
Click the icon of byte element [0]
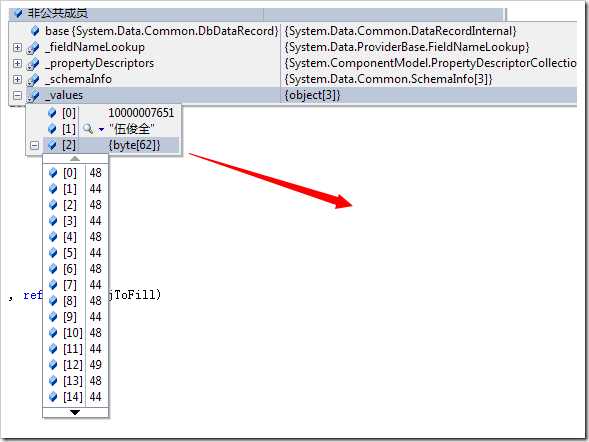(53, 173)
